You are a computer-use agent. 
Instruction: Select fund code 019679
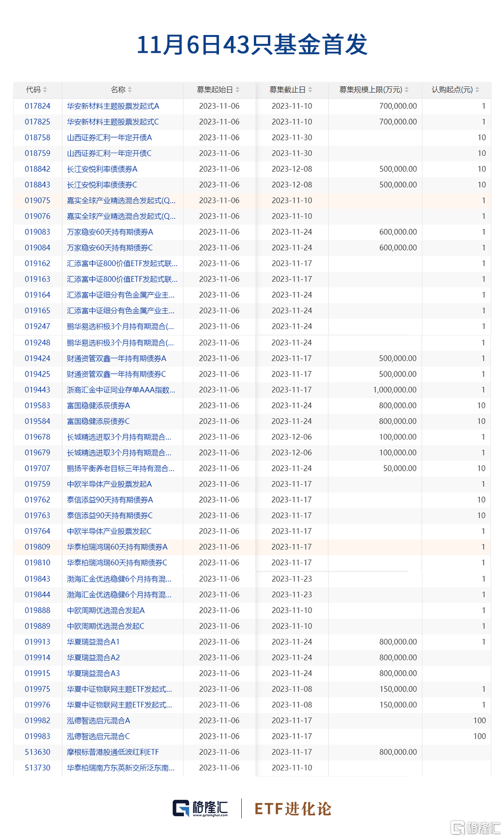click(x=37, y=453)
